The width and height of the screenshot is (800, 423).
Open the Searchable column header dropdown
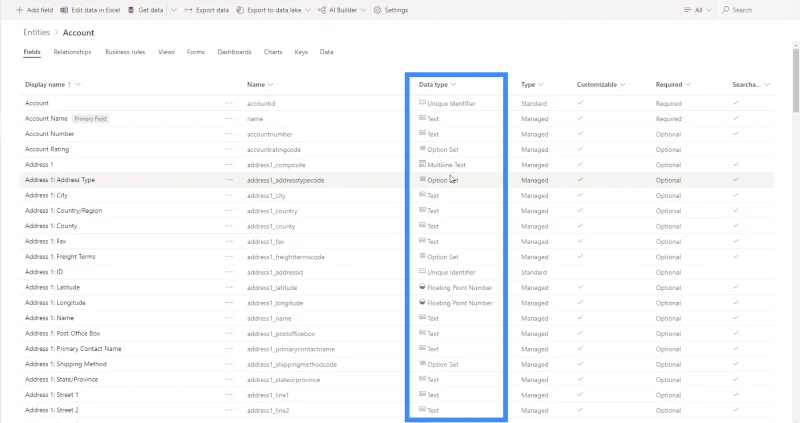(767, 85)
